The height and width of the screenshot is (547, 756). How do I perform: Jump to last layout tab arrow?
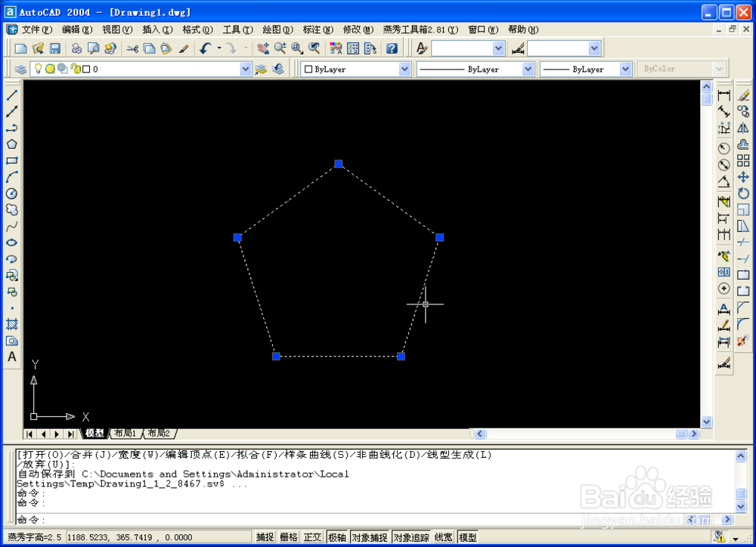70,434
